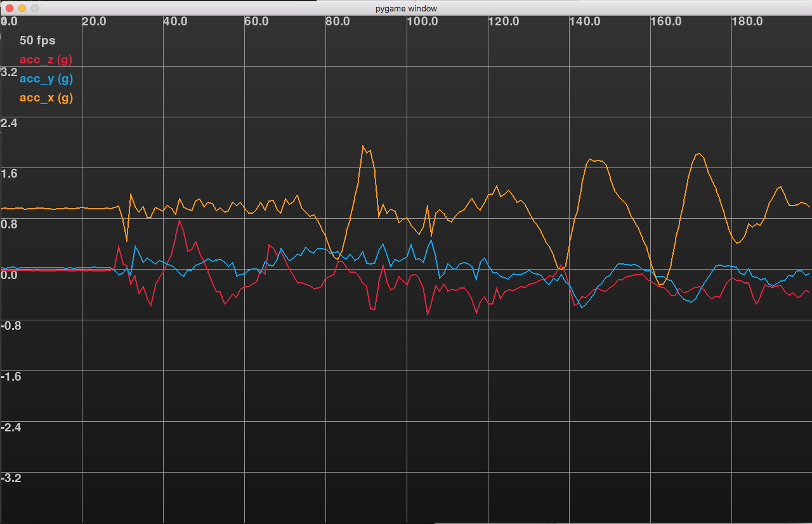Click the 50 fps indicator
The width and height of the screenshot is (812, 524).
37,41
